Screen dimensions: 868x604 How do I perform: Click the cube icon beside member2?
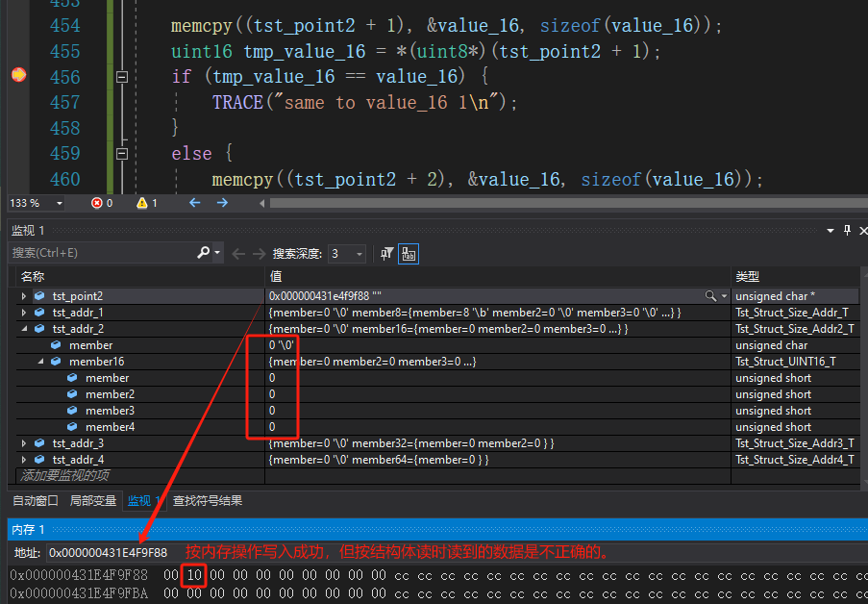72,394
